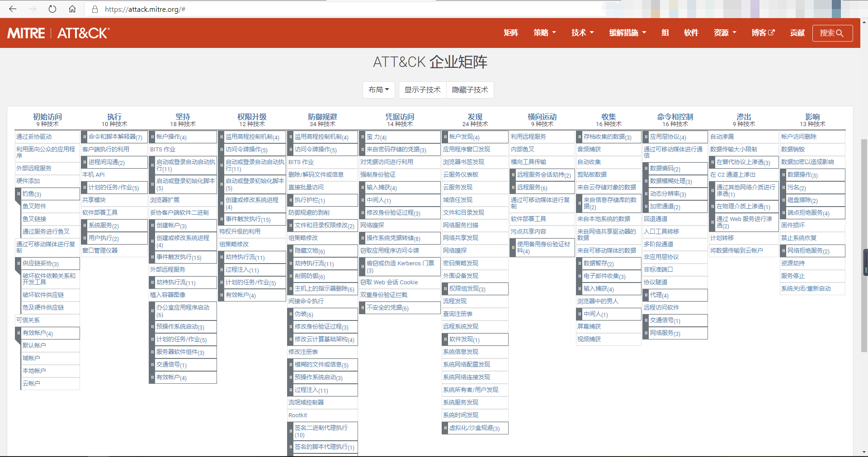Click the browser home icon

tap(72, 9)
